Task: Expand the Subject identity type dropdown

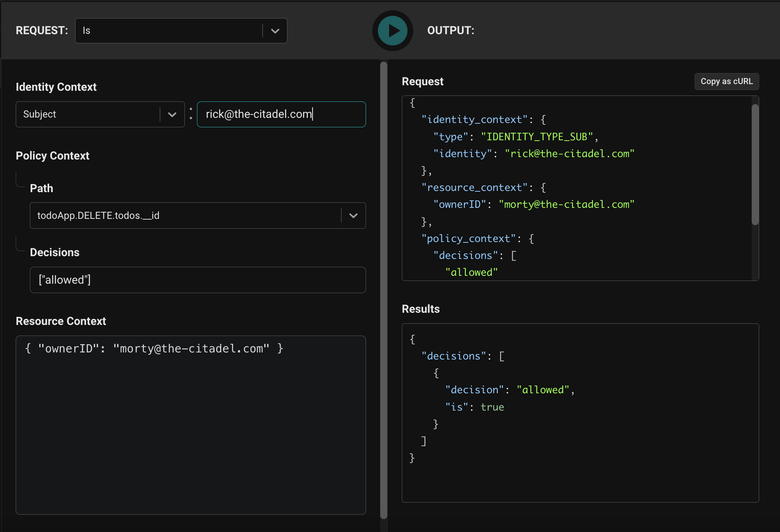Action: click(88, 114)
